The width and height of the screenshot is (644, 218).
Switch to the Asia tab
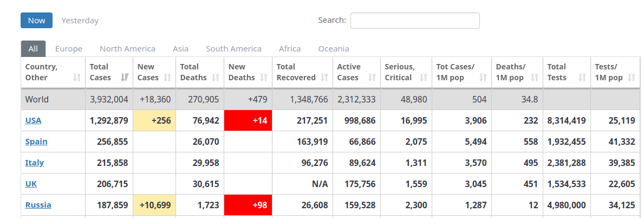click(180, 49)
